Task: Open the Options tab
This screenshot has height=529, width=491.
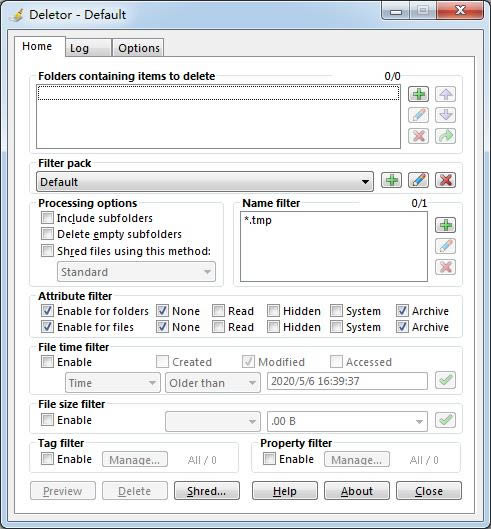Action: (138, 48)
